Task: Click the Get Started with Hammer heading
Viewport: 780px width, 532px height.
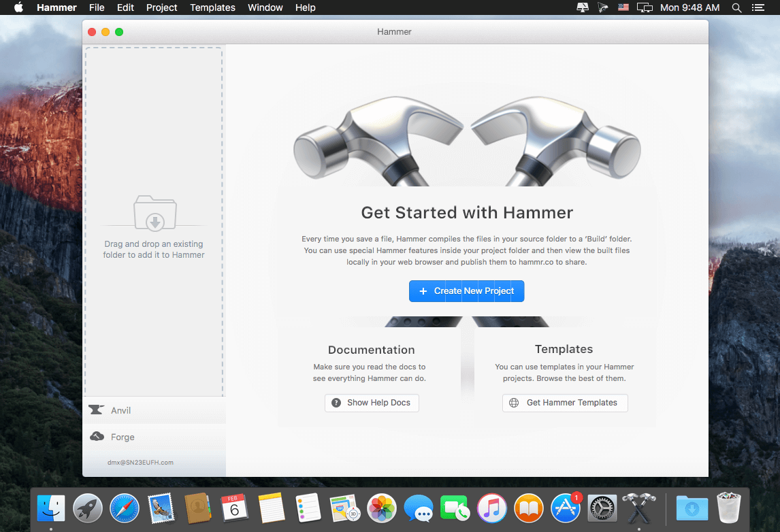Action: pos(467,213)
